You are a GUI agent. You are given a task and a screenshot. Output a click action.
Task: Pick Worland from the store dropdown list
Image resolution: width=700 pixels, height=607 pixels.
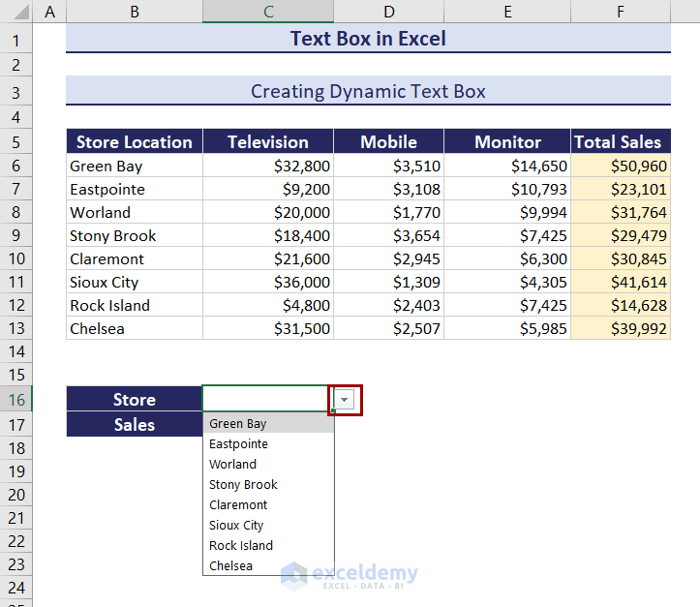point(233,464)
